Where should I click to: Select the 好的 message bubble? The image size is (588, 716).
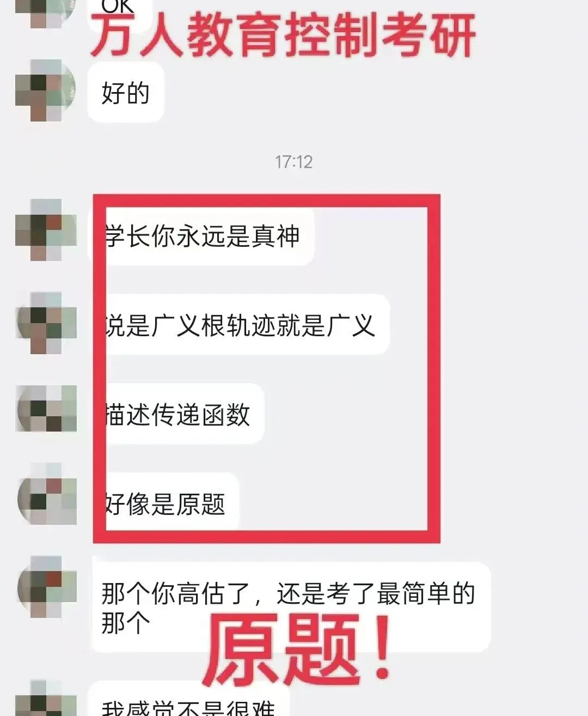pos(126,92)
